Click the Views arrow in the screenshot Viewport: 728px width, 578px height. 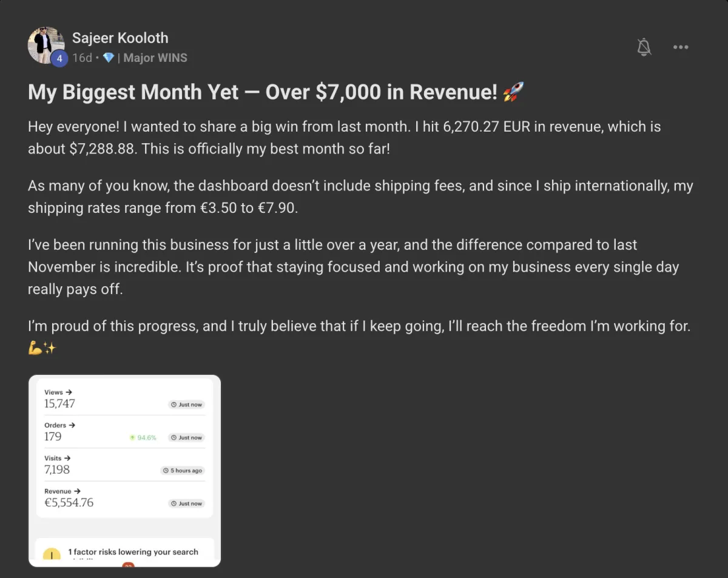pyautogui.click(x=69, y=392)
